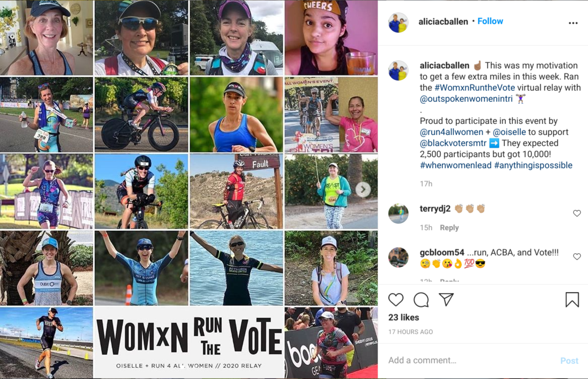
Task: Share the post via paper plane icon
Action: pos(446,299)
